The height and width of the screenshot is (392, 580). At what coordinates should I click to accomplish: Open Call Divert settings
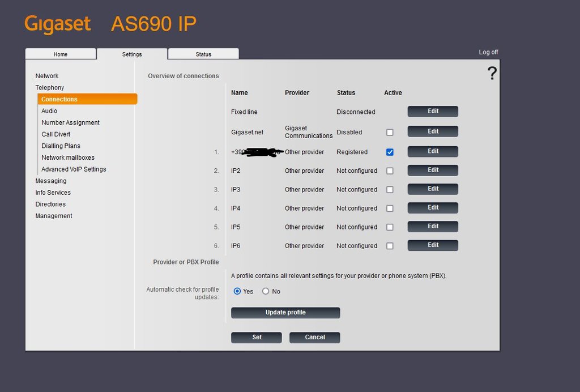[56, 134]
